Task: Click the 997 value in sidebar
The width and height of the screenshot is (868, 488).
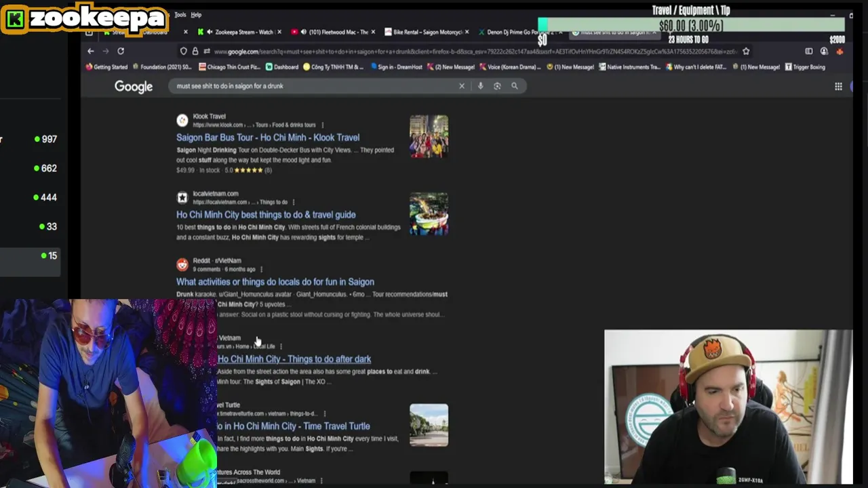Action: tap(50, 139)
